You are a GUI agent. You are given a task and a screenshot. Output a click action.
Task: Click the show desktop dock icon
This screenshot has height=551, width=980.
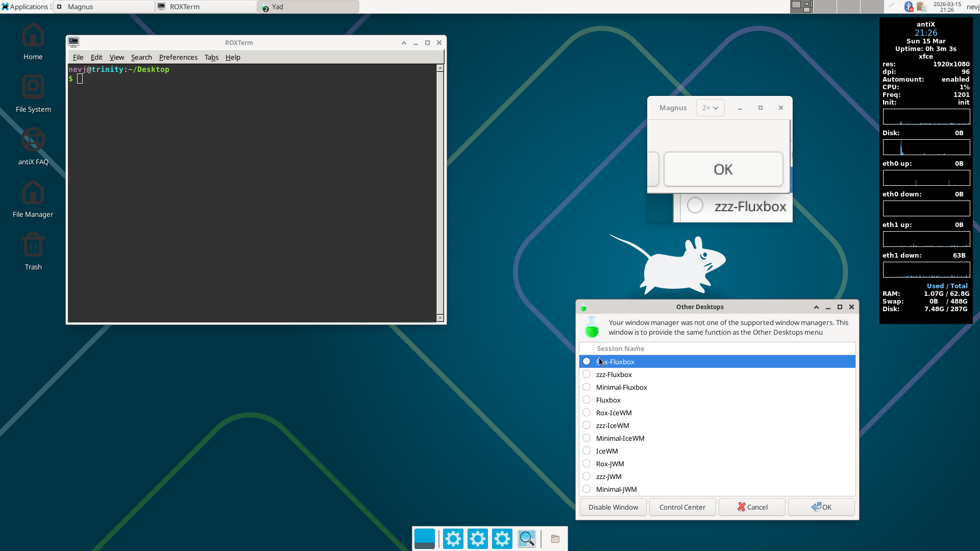click(424, 539)
